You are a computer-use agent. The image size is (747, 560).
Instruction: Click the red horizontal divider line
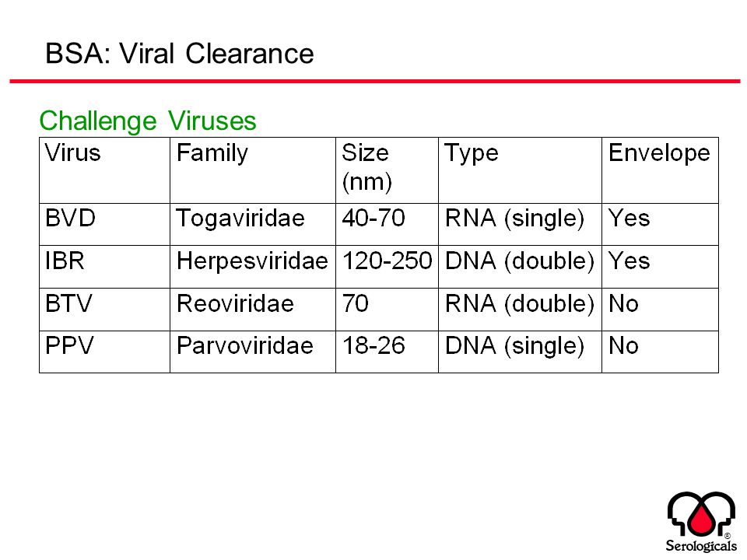[x=375, y=82]
